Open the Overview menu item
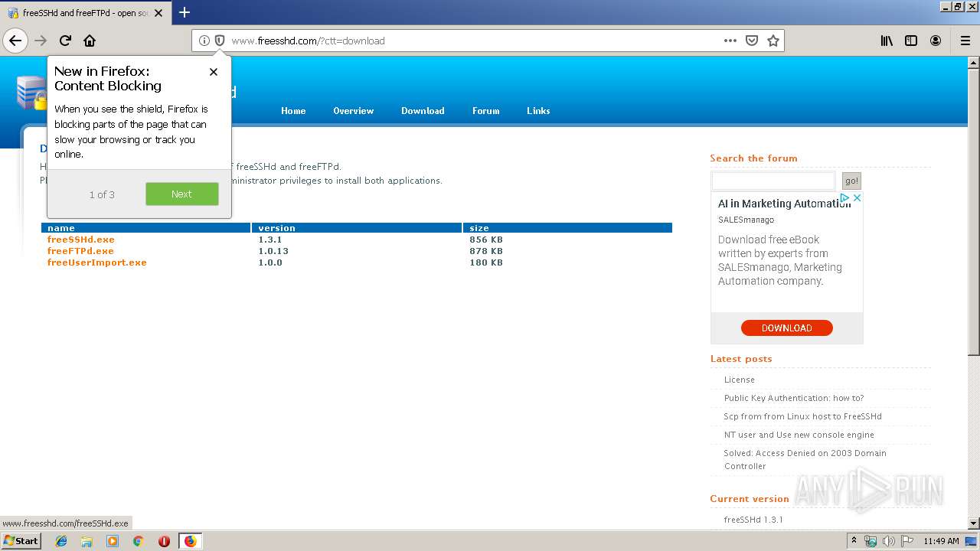 (353, 111)
